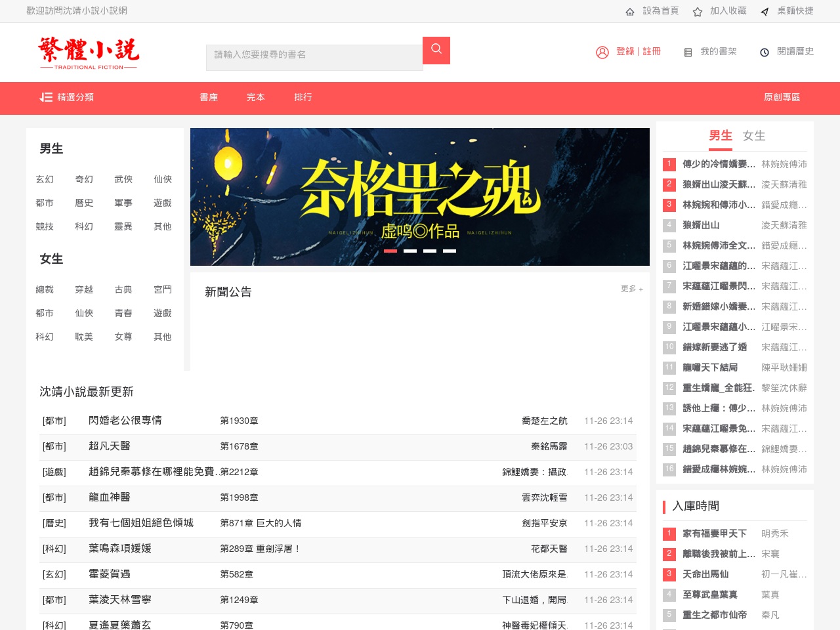Open 天命出馬仙 in 入庫時間
Image resolution: width=840 pixels, height=630 pixels.
[705, 574]
